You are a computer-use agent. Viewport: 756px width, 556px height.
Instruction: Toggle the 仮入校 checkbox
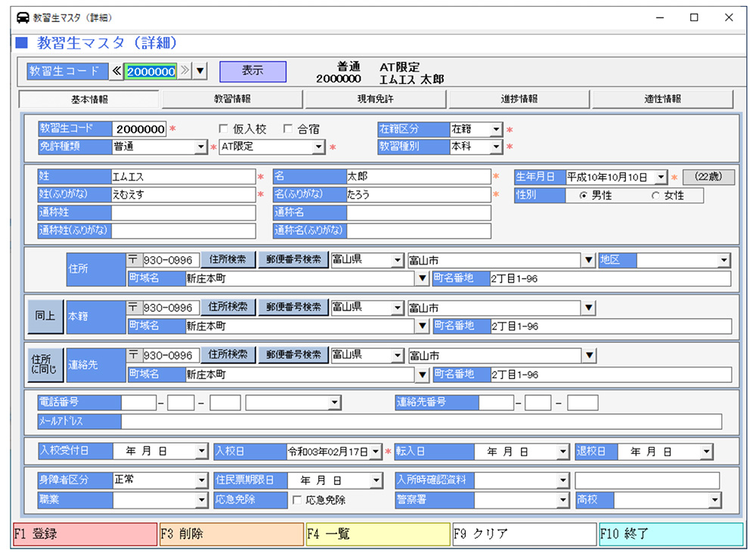click(x=223, y=128)
